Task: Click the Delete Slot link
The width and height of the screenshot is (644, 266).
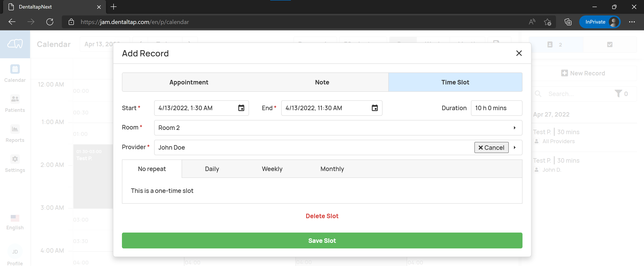Action: coord(322,216)
